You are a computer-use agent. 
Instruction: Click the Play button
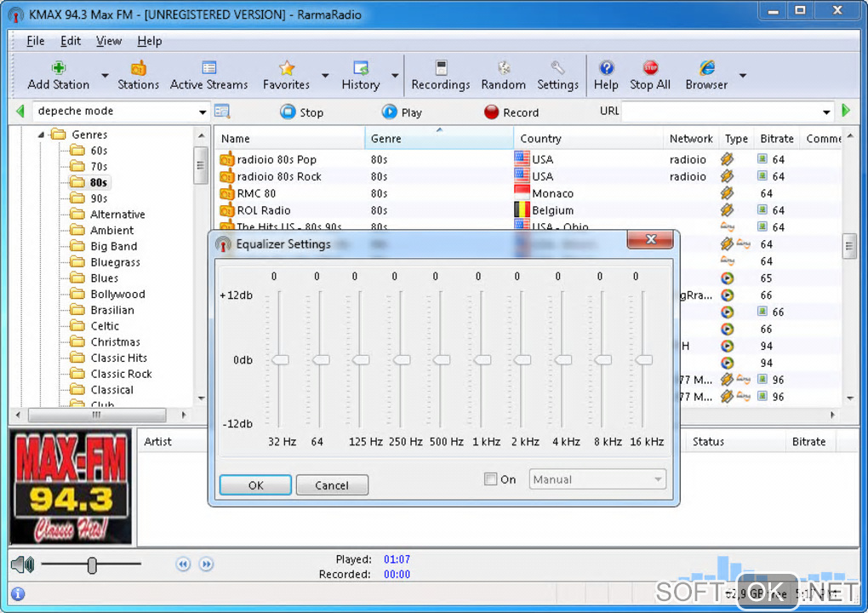402,112
